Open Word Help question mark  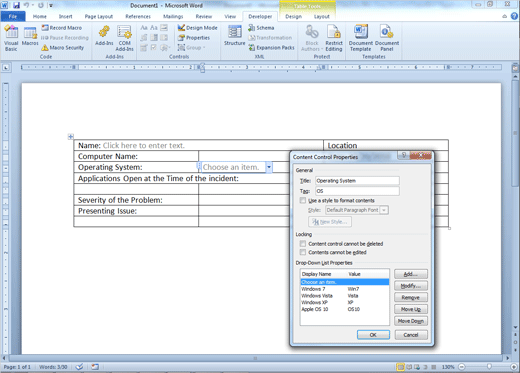pos(514,16)
